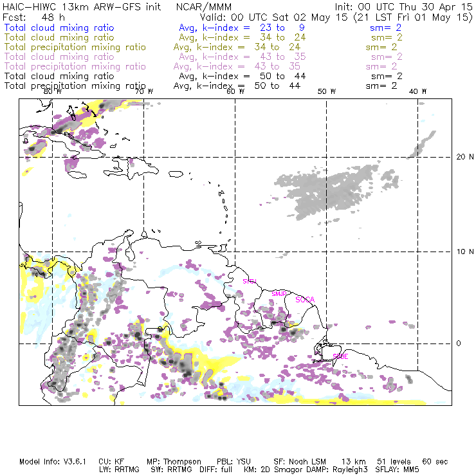Image resolution: width=476 pixels, height=476 pixels.
Task: Select the olive Total cloud mixing ratio legend
Action: pos(59,37)
